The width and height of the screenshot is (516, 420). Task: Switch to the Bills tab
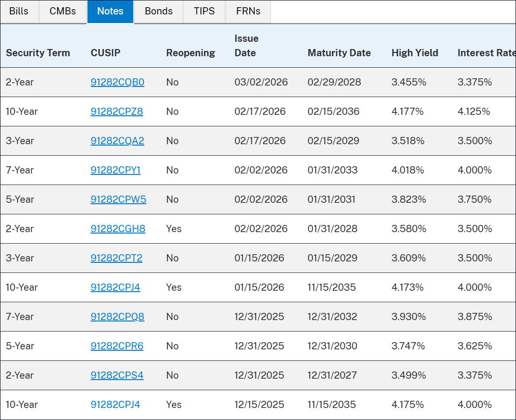tap(19, 11)
